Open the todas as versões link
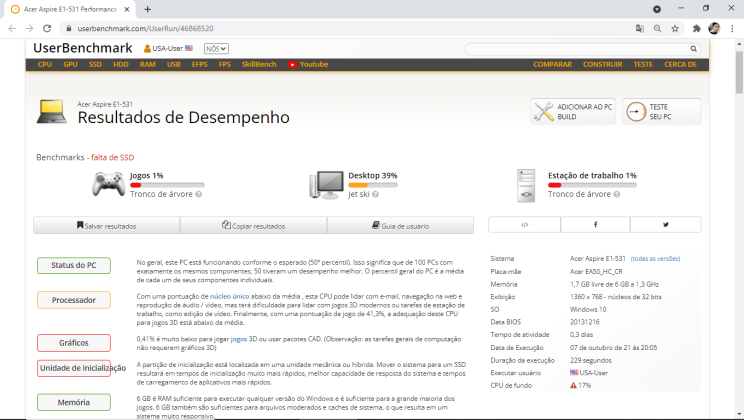This screenshot has height=420, width=744. pos(655,259)
